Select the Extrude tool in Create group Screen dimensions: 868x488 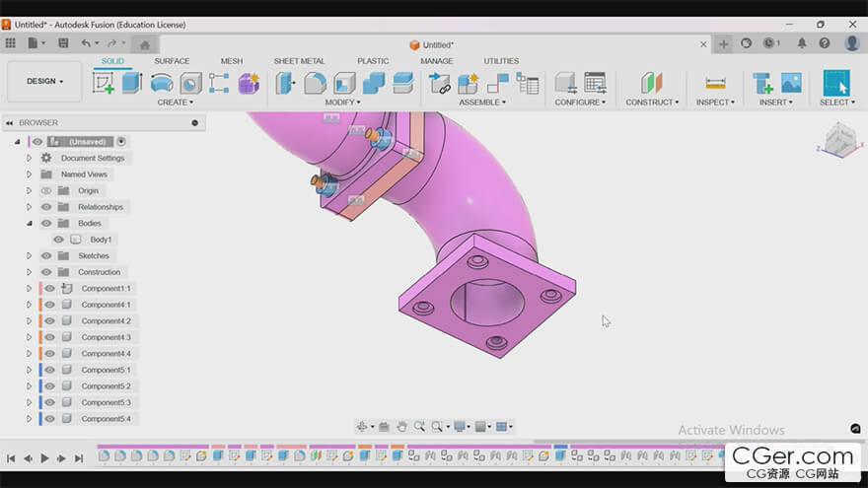132,83
